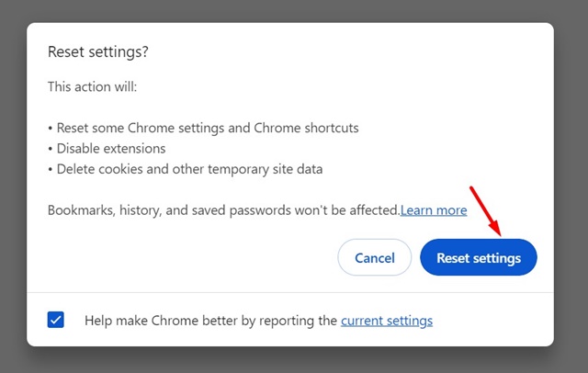Click the dimmed backdrop below the dialog
Image resolution: width=588 pixels, height=373 pixels.
(x=294, y=360)
